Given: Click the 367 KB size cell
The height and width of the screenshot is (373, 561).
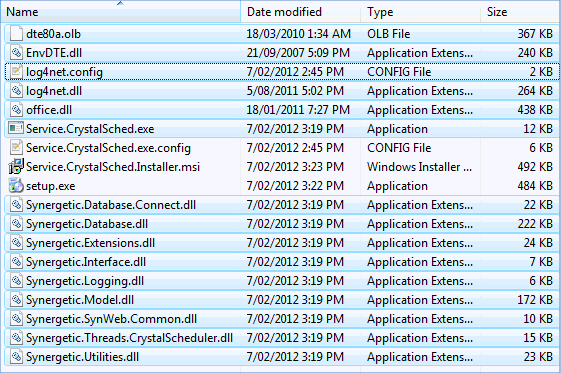Looking at the screenshot, I should pos(535,34).
